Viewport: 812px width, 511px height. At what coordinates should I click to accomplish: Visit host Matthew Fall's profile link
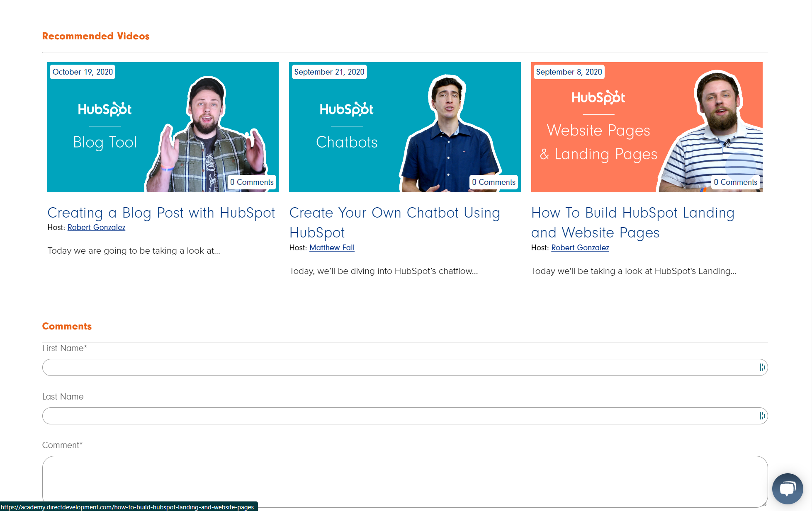pos(332,247)
